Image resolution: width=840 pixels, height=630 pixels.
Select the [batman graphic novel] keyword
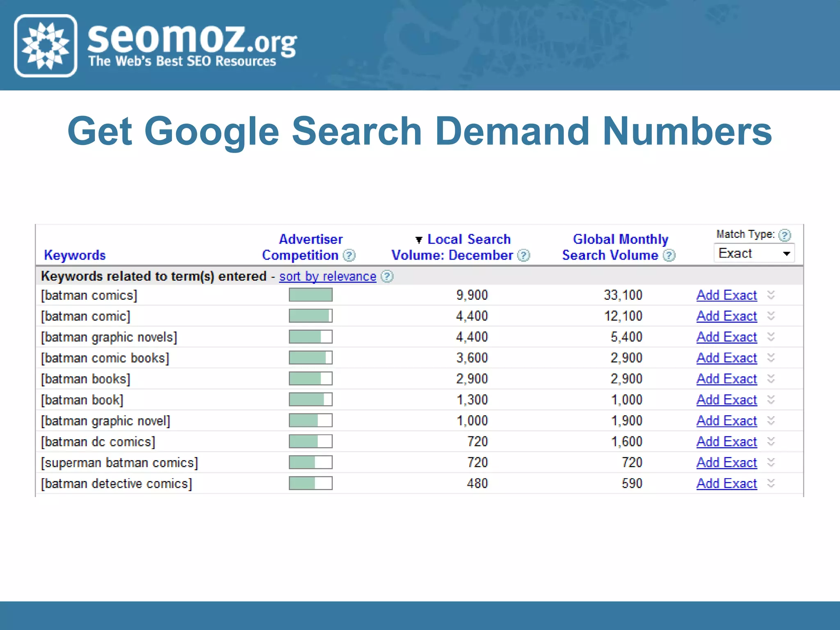point(105,421)
